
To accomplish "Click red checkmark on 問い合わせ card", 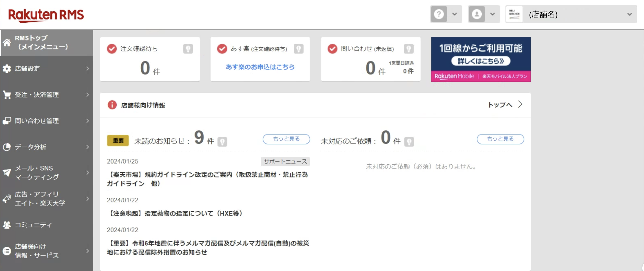I will 332,49.
